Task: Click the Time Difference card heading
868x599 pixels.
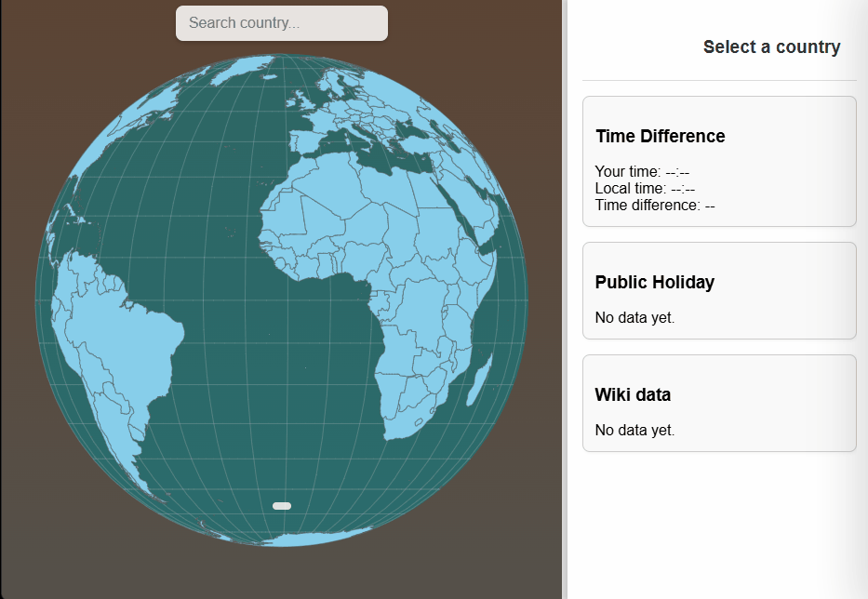Action: pyautogui.click(x=660, y=136)
